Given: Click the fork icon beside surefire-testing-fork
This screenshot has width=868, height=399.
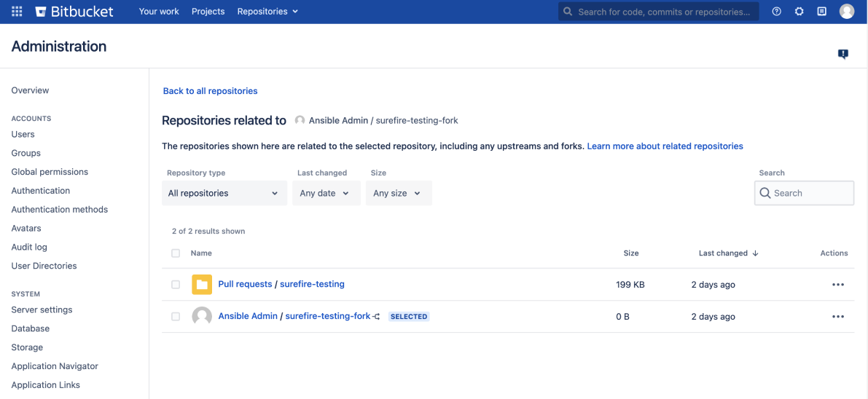Looking at the screenshot, I should pos(377,317).
